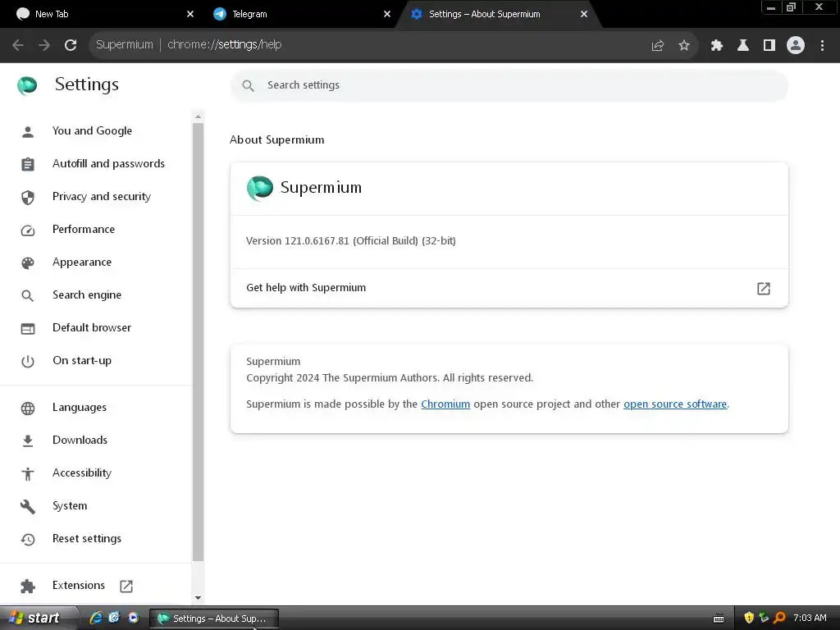Click the share page icon in address bar
The width and height of the screenshot is (840, 630).
pyautogui.click(x=657, y=46)
